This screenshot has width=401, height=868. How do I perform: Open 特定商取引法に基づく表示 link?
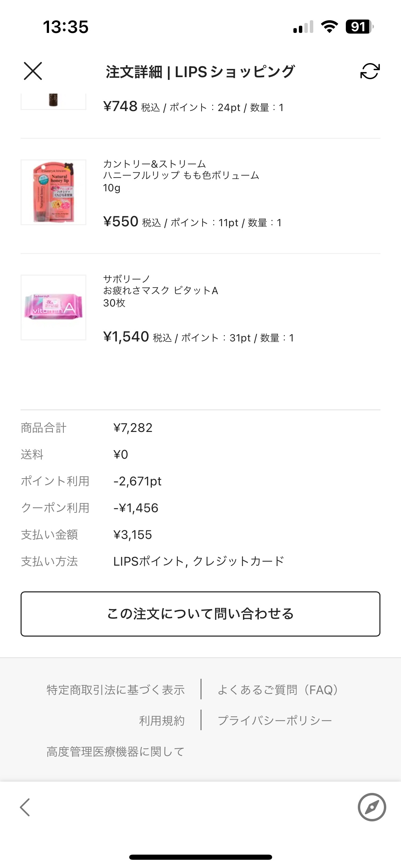point(116,690)
